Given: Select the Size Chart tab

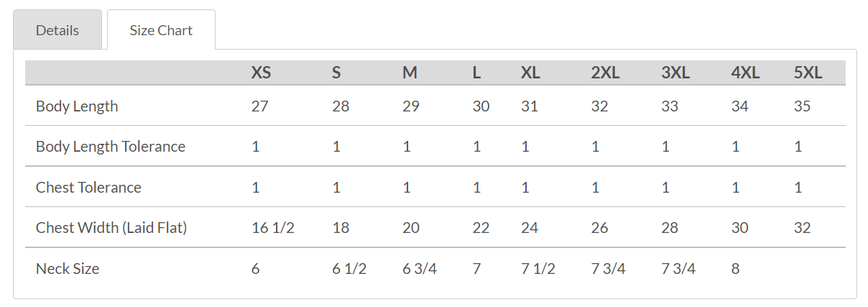Looking at the screenshot, I should point(161,30).
